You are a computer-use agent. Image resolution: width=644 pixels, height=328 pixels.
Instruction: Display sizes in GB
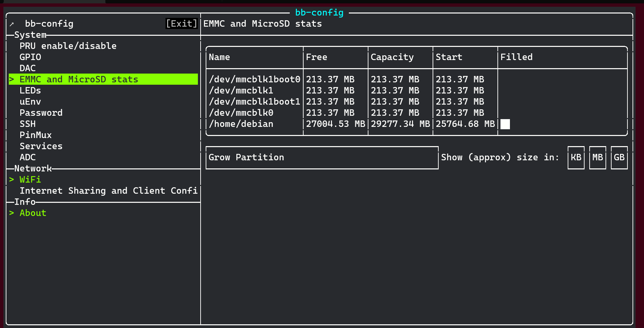(619, 158)
